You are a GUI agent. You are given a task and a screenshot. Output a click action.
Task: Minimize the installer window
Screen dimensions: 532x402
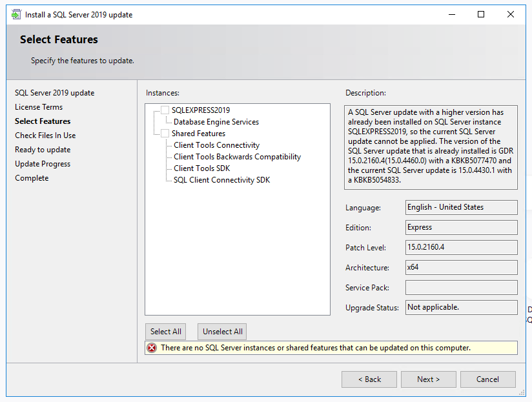click(x=451, y=15)
